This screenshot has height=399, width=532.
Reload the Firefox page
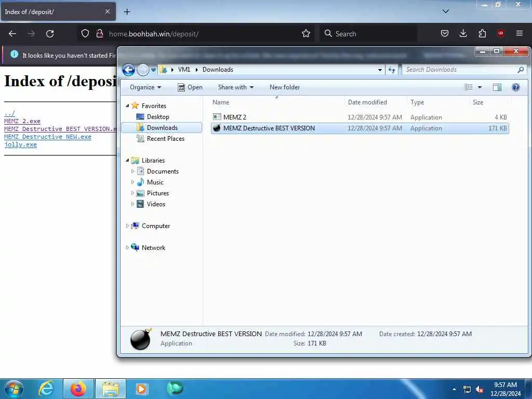(x=50, y=34)
